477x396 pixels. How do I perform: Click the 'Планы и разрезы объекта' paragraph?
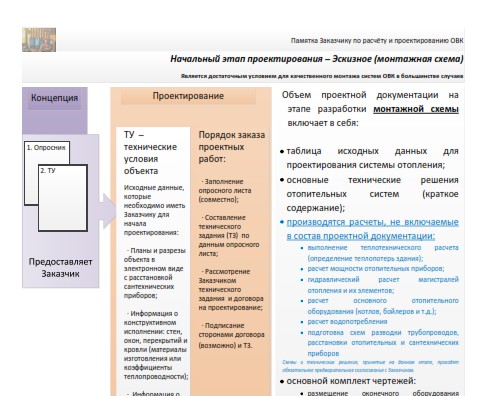pyautogui.click(x=155, y=273)
